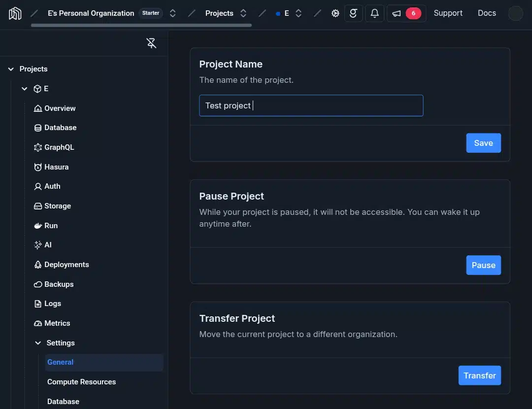Collapse the Projects tree section
This screenshot has height=409, width=532.
click(11, 69)
